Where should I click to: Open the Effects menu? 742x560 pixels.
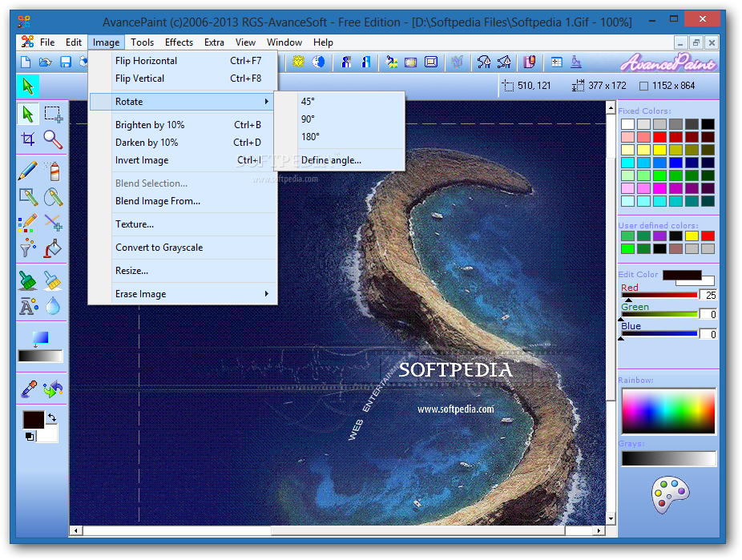pyautogui.click(x=179, y=42)
